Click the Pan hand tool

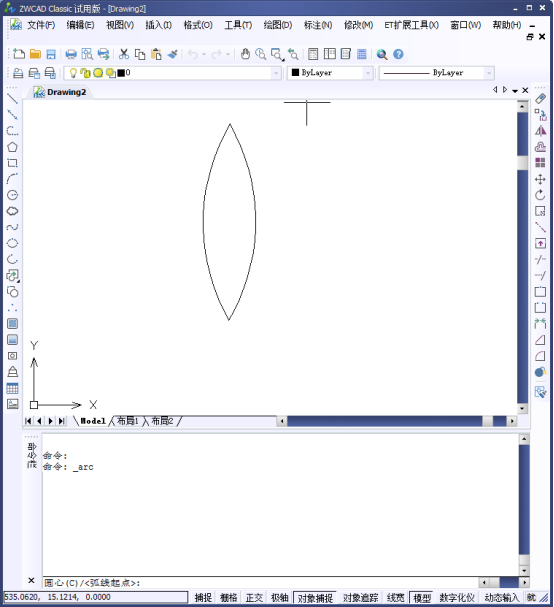(245, 54)
